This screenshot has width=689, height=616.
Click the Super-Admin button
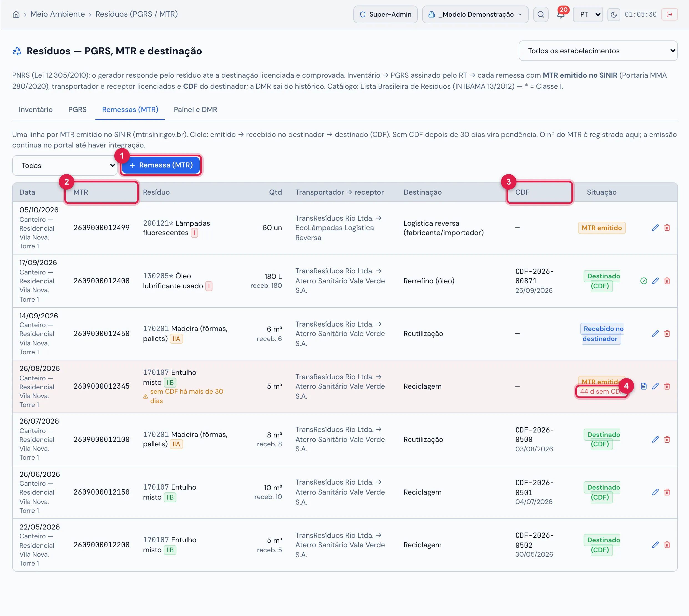(385, 14)
